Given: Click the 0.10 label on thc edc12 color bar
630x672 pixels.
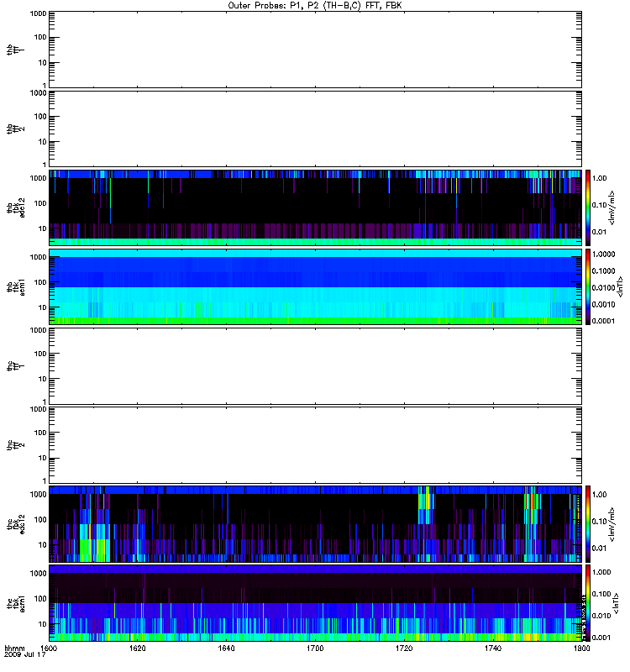Looking at the screenshot, I should click(600, 521).
